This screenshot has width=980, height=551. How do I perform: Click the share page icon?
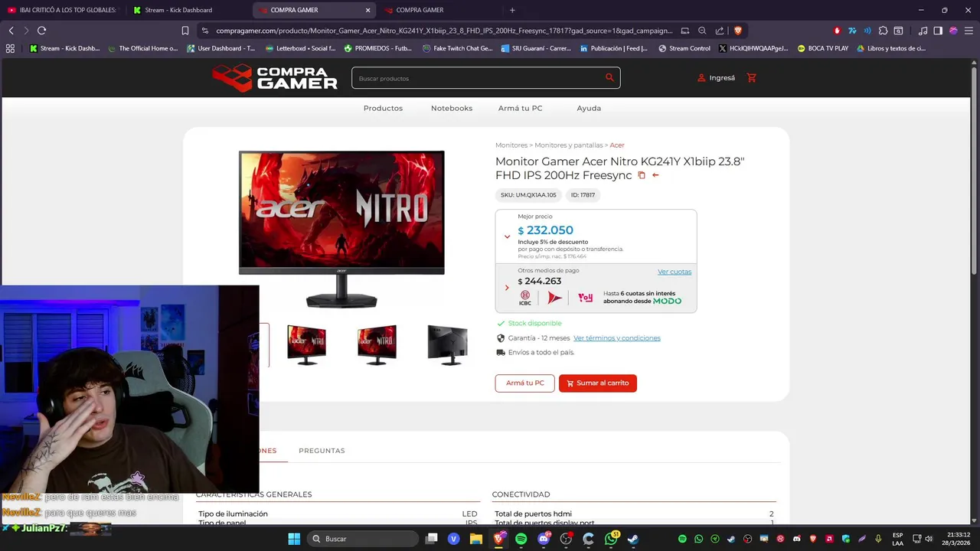(x=720, y=31)
